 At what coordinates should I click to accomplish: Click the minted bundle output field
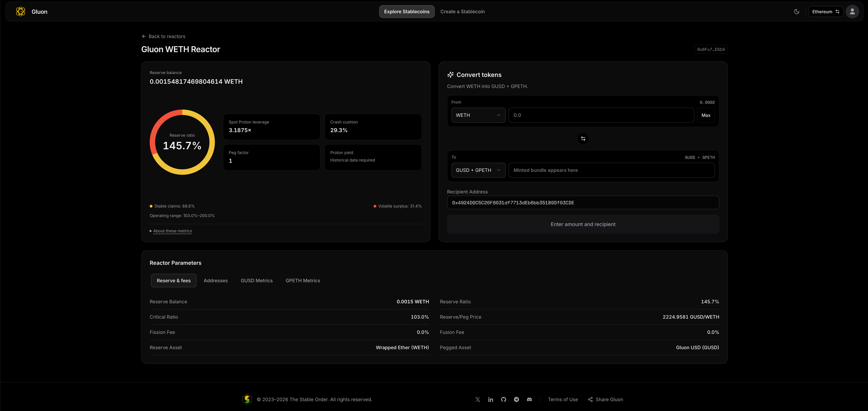[x=611, y=170]
